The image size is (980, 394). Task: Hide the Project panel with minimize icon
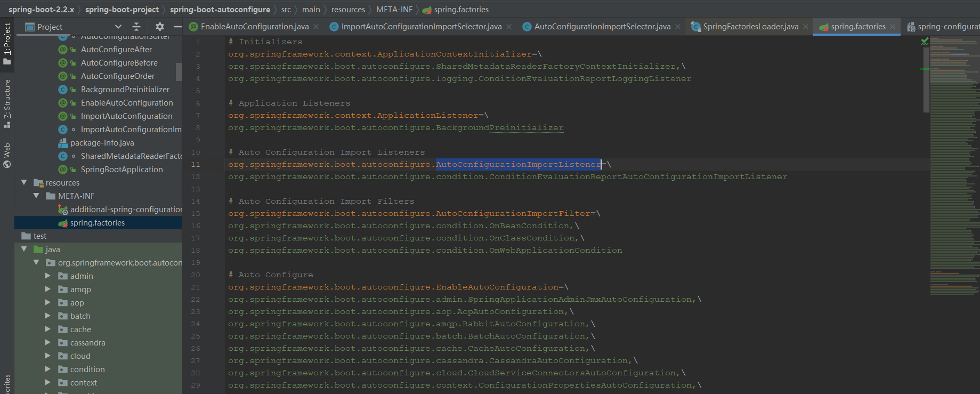[177, 27]
